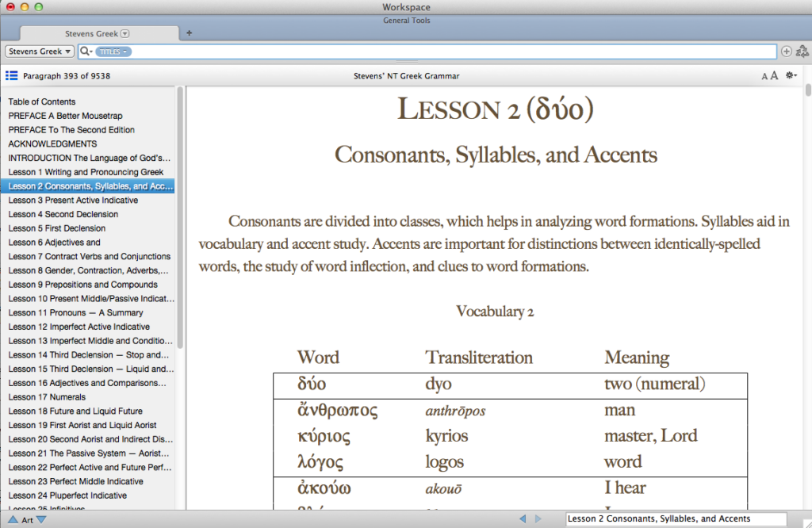Viewport: 812px width, 528px height.
Task: Click the add pane plus circle icon
Action: (x=786, y=52)
